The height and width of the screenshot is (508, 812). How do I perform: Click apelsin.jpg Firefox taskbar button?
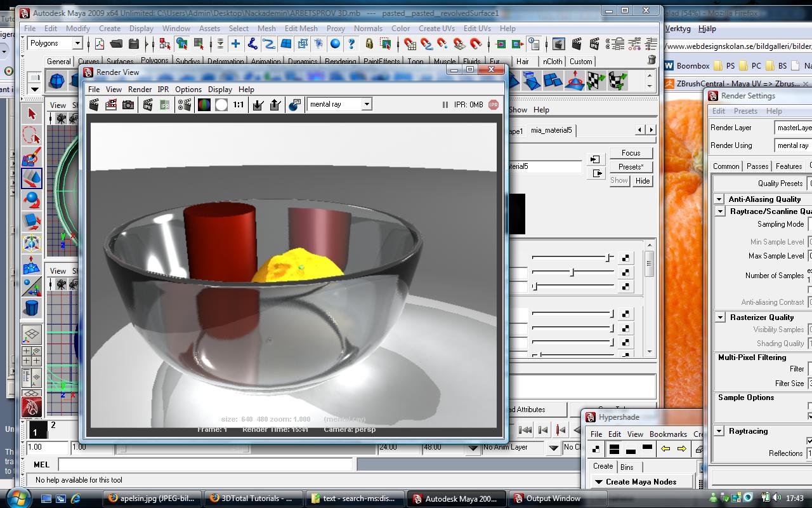click(x=152, y=498)
